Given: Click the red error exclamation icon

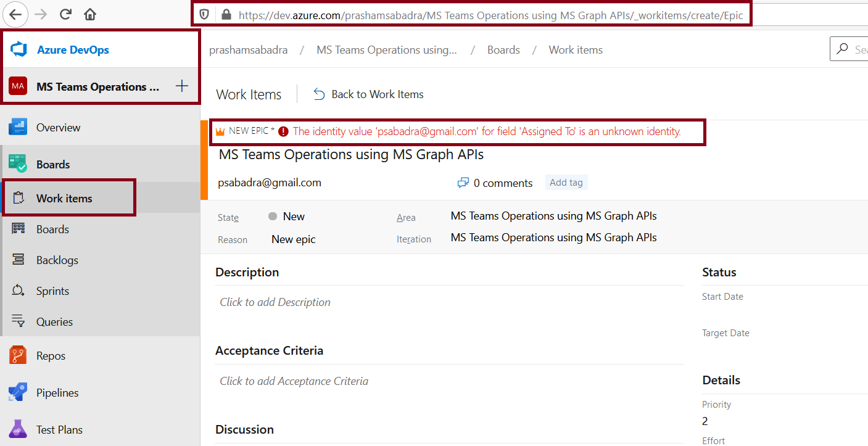Looking at the screenshot, I should pos(283,131).
